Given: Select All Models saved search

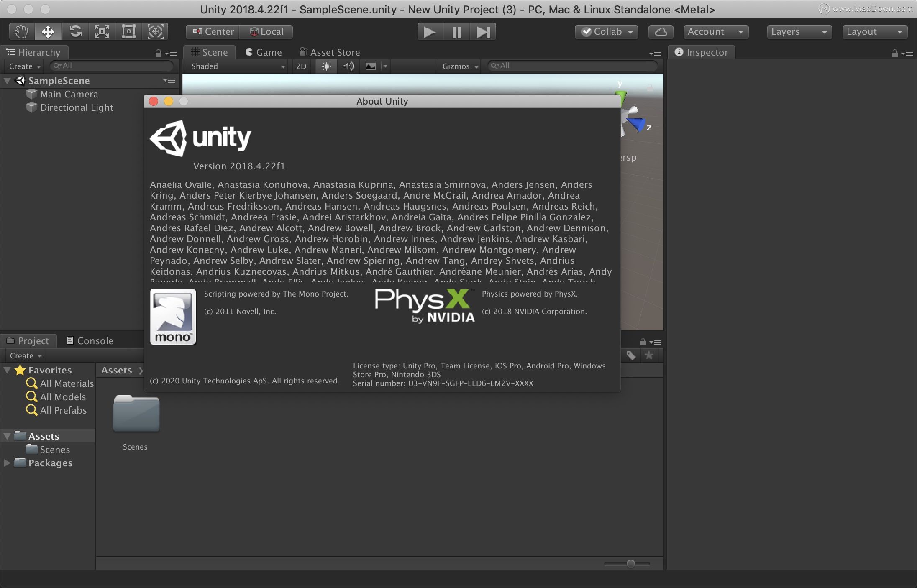Looking at the screenshot, I should (x=56, y=397).
